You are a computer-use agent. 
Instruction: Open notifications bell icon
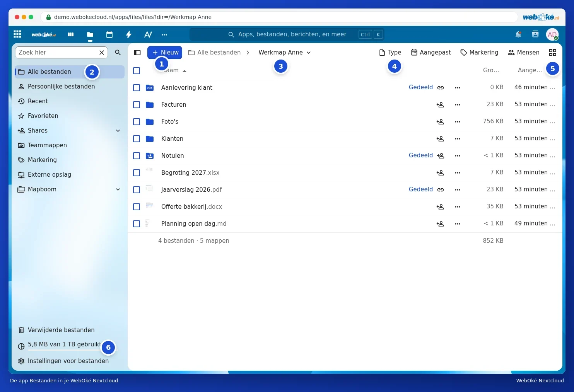point(518,34)
